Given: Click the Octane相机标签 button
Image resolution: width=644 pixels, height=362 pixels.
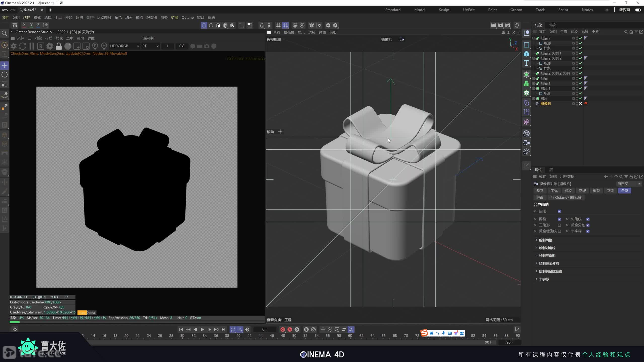Looking at the screenshot, I should click(x=566, y=198).
